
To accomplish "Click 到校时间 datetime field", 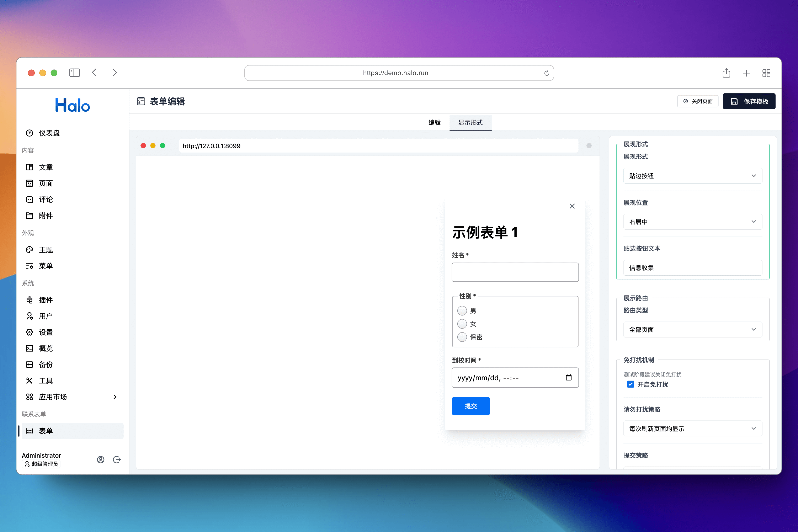I will [x=515, y=378].
